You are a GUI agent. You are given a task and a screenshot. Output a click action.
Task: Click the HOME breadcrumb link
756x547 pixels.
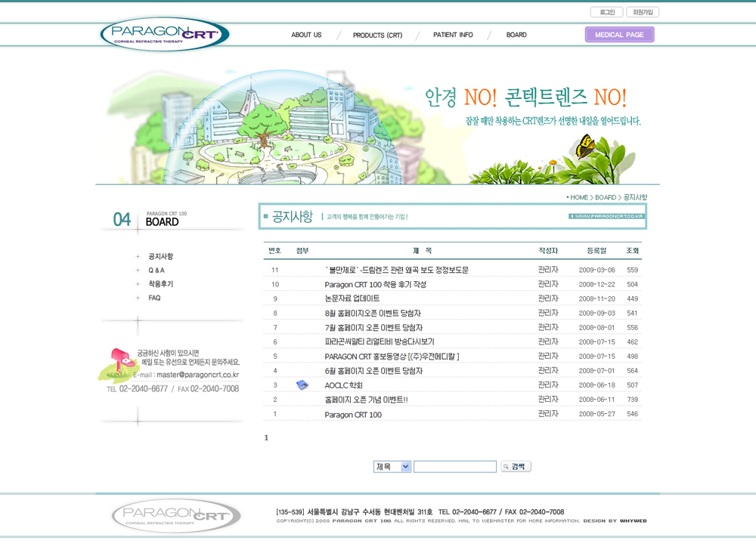point(578,197)
